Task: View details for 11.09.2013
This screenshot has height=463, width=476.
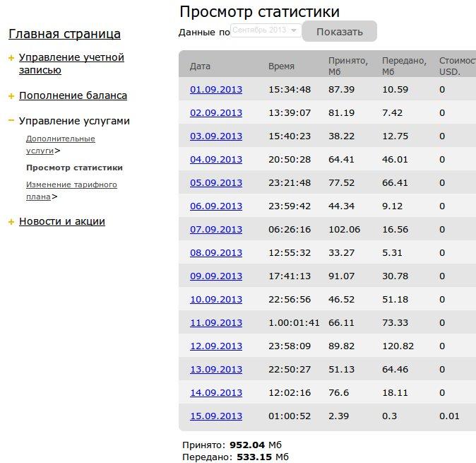Action: pos(216,322)
